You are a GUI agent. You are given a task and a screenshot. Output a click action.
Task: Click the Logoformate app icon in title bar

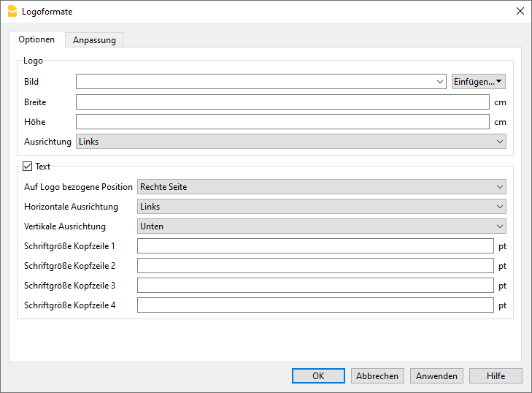[x=12, y=12]
